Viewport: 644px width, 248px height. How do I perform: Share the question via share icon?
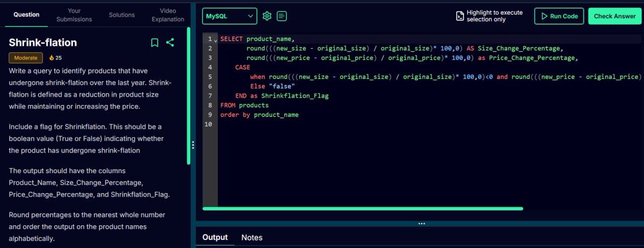170,42
